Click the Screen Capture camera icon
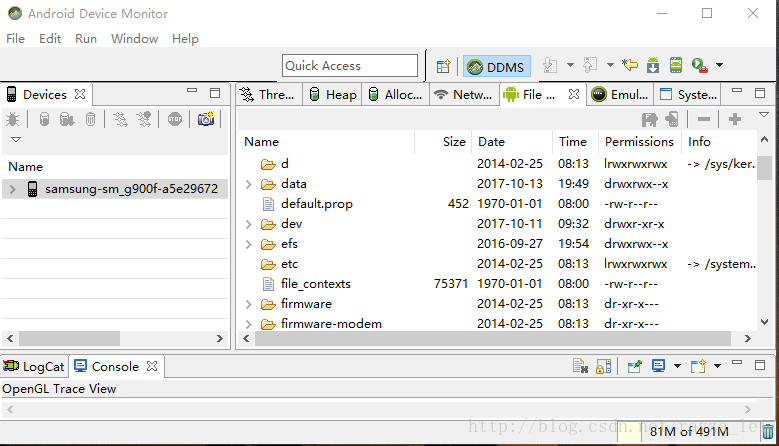The image size is (779, 446). pos(206,119)
